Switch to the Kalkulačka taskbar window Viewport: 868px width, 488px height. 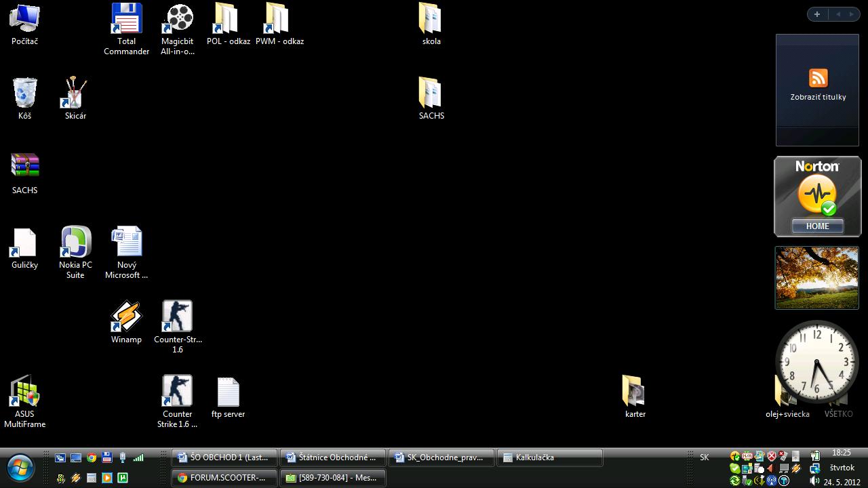[x=549, y=457]
